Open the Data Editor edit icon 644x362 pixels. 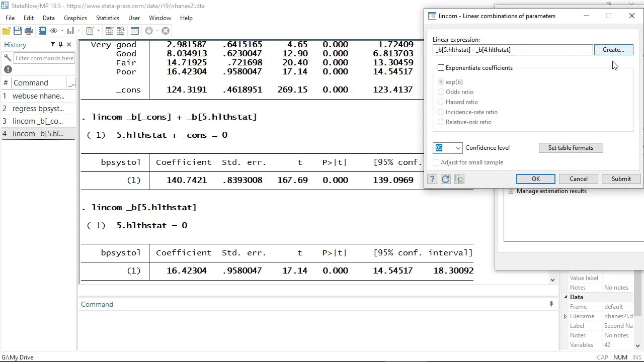[x=109, y=31]
